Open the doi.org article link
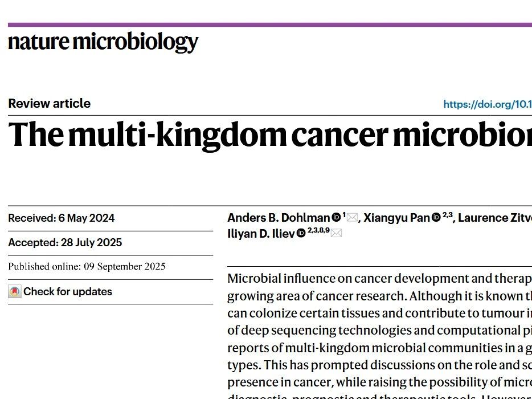The height and width of the screenshot is (399, 532). tap(487, 104)
